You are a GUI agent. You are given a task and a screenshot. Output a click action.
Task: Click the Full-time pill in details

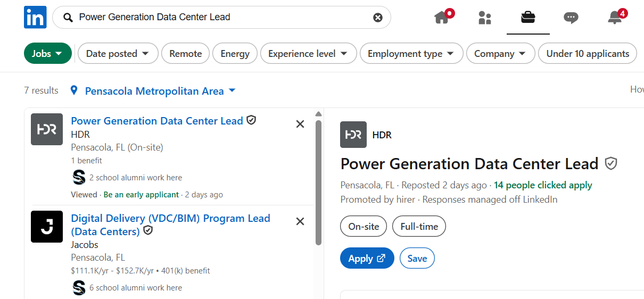(x=419, y=226)
